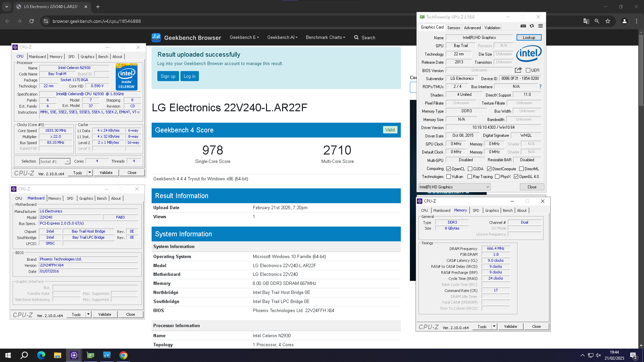Open Graphics tab in CPU-Z Memory window
This screenshot has height=362, width=644.
(x=492, y=210)
